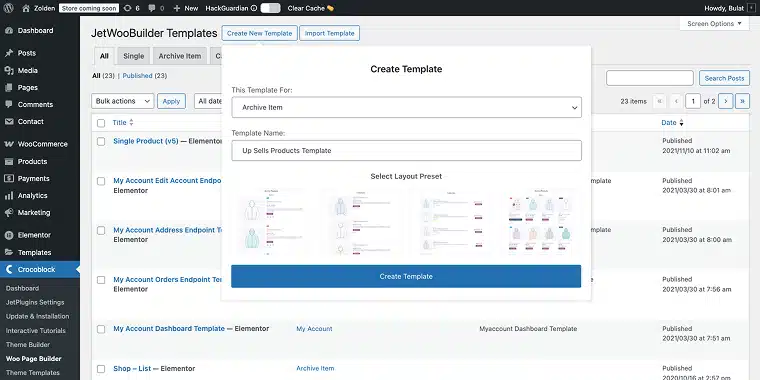Switch to the Single tab
The width and height of the screenshot is (760, 380).
[133, 56]
